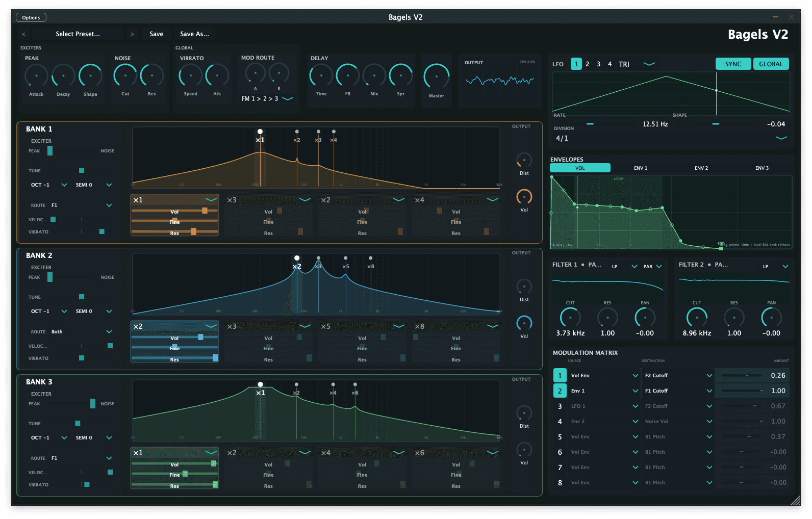Viewport: 812px width, 519px height.
Task: Toggle LFO SYNC button
Action: coord(733,64)
